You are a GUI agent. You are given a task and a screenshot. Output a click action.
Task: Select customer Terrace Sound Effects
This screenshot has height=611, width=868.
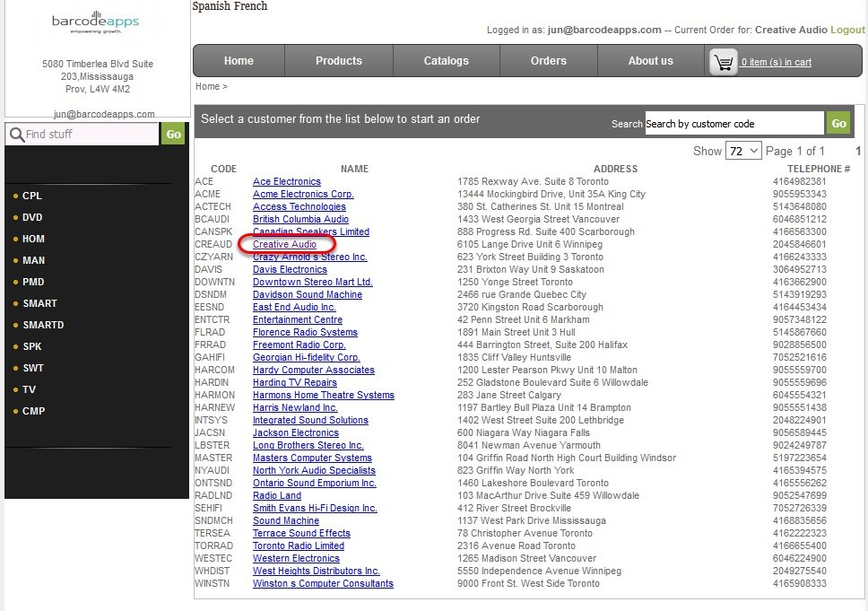301,534
